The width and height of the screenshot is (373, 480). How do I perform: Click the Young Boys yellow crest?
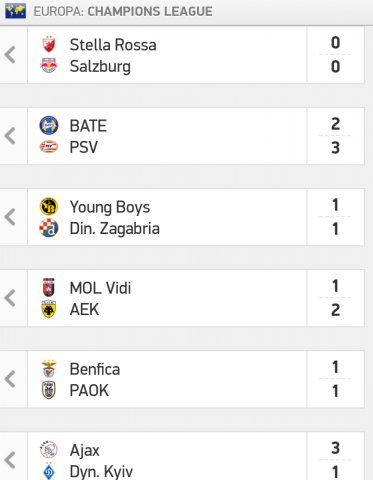coord(49,207)
